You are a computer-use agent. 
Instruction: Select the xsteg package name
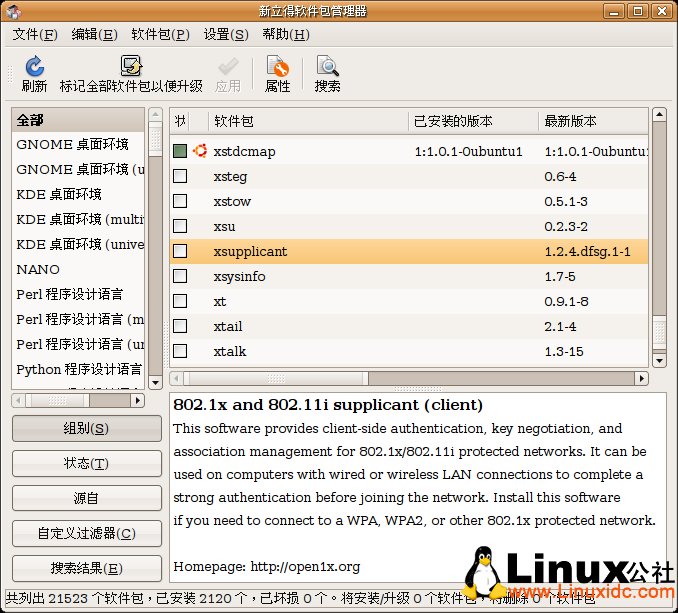pos(230,177)
